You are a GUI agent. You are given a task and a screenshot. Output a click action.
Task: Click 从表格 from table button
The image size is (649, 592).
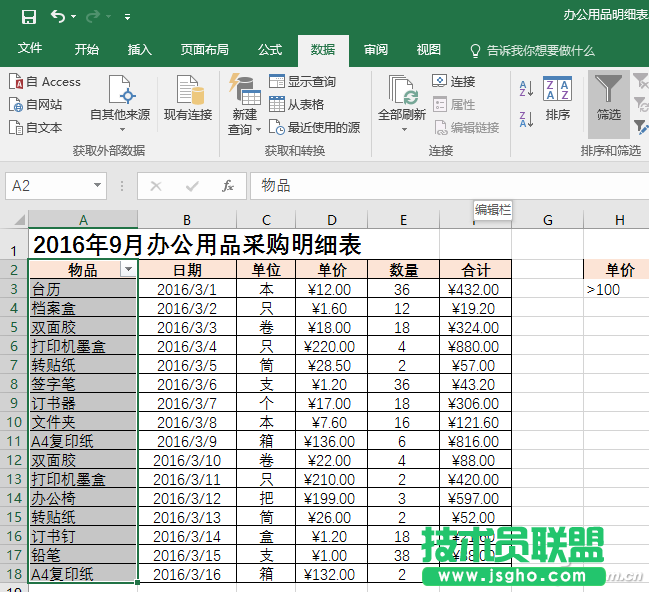pos(296,104)
